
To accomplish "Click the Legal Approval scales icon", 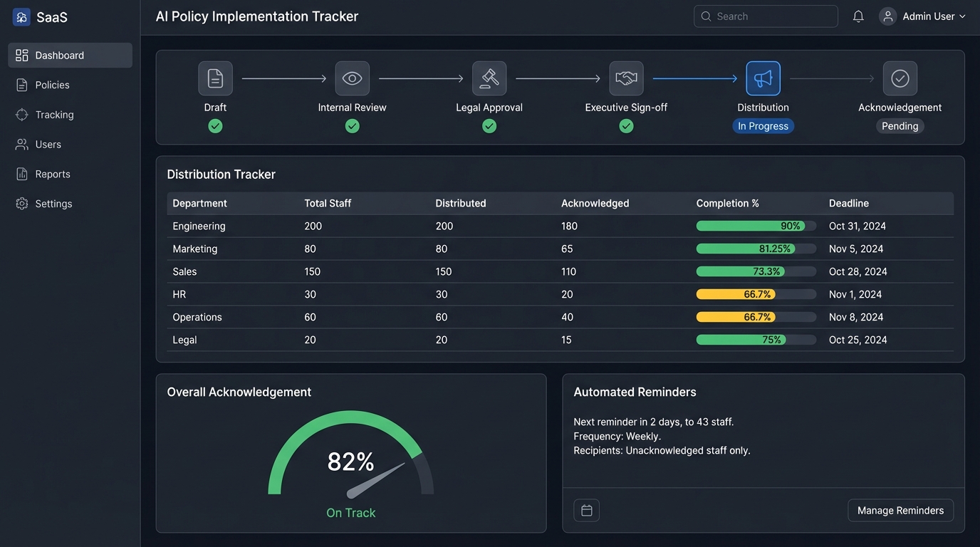I will pyautogui.click(x=489, y=78).
